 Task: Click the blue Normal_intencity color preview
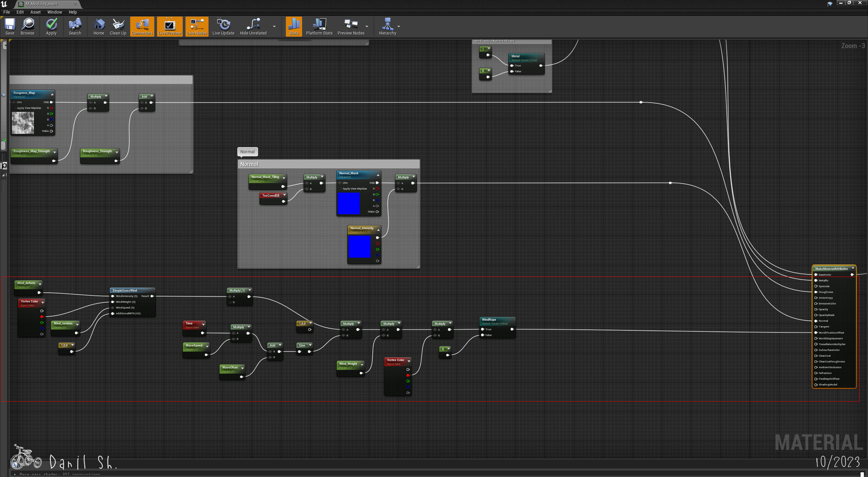(x=359, y=247)
